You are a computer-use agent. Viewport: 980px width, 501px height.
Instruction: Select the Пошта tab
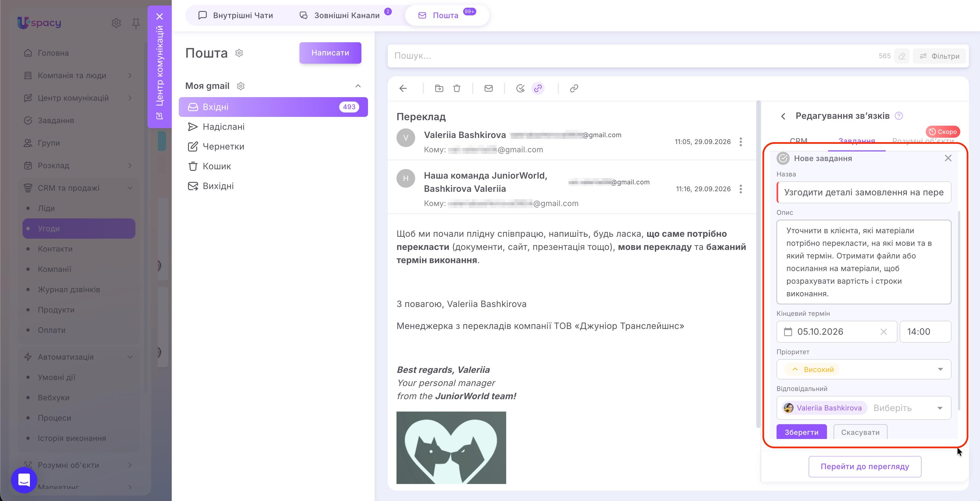447,15
